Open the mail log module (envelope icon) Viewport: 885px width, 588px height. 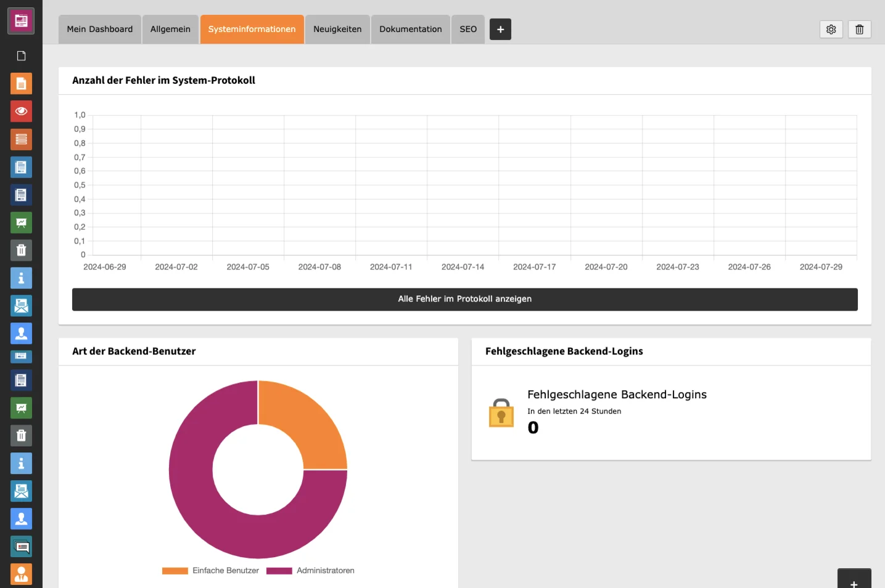coord(21,306)
